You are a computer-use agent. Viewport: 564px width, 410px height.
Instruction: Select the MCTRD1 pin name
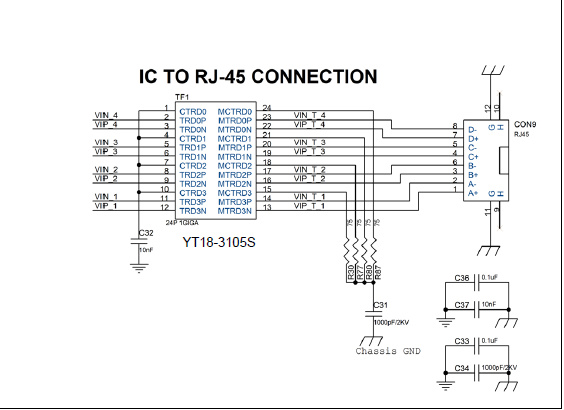pyautogui.click(x=235, y=139)
